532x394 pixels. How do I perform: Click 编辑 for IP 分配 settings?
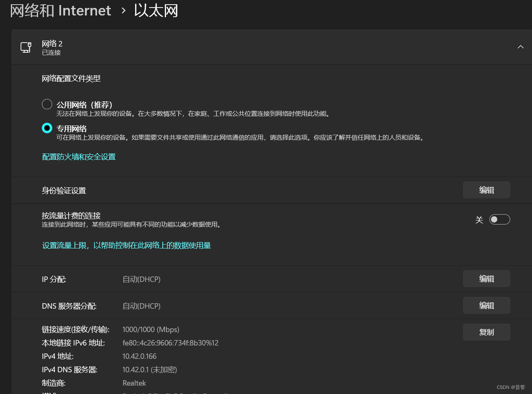pyautogui.click(x=486, y=279)
